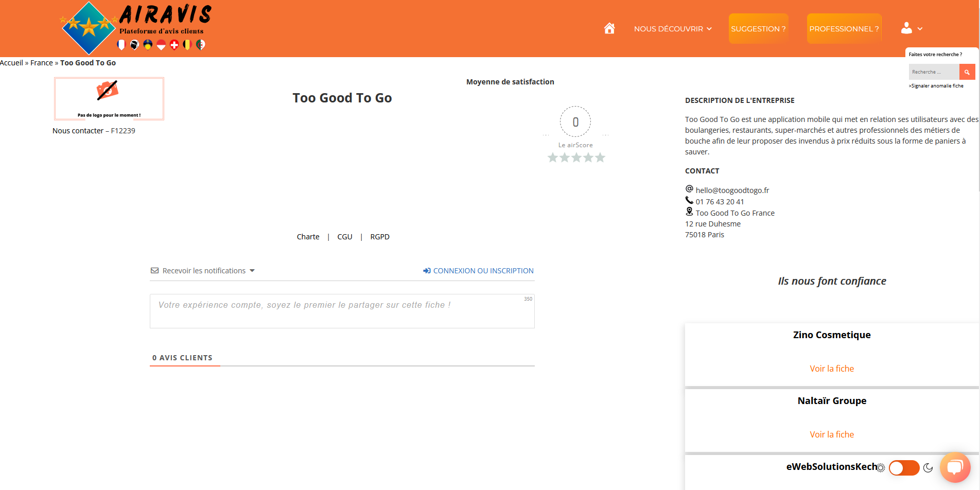Viewport: 980px width, 490px height.
Task: Click the Ils nous font confiance heading
Action: click(832, 281)
